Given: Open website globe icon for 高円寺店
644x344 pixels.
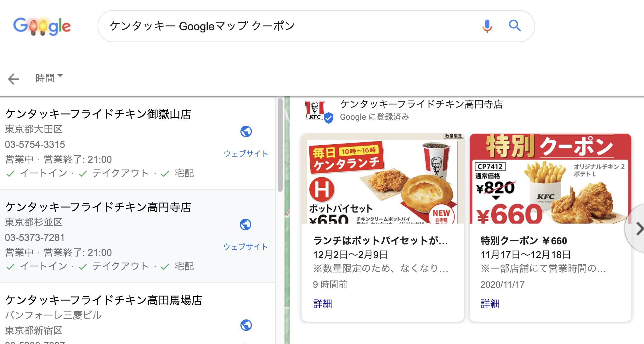Looking at the screenshot, I should point(246,225).
